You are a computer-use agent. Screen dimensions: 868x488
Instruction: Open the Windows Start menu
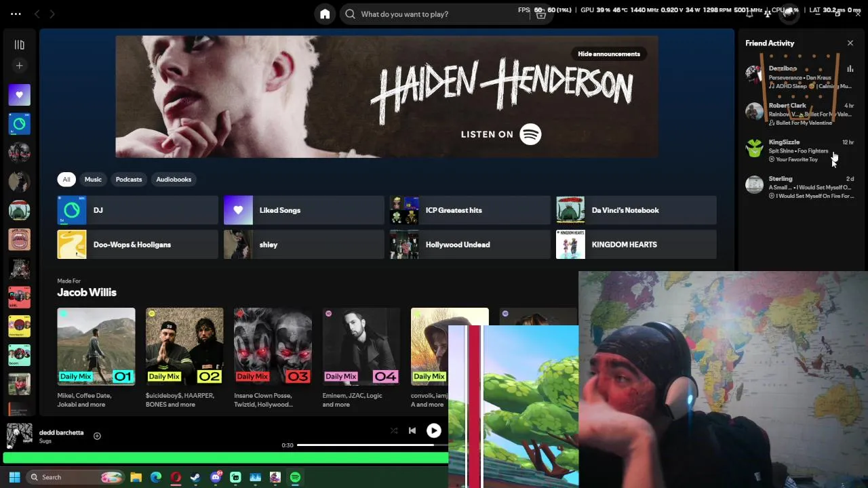coord(14,477)
